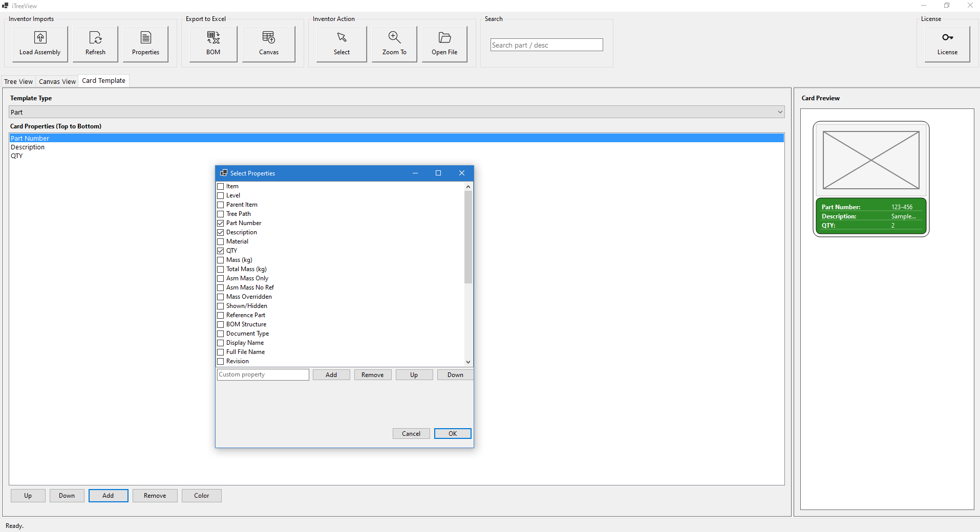Type in the Search part / desc field
The height and width of the screenshot is (532, 980).
tap(546, 45)
